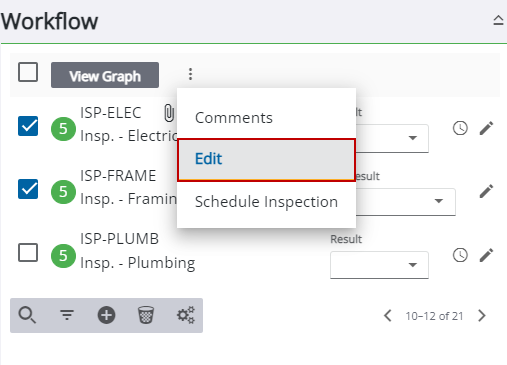Toggle the select-all checkbox in header
This screenshot has width=507, height=365.
click(x=28, y=72)
